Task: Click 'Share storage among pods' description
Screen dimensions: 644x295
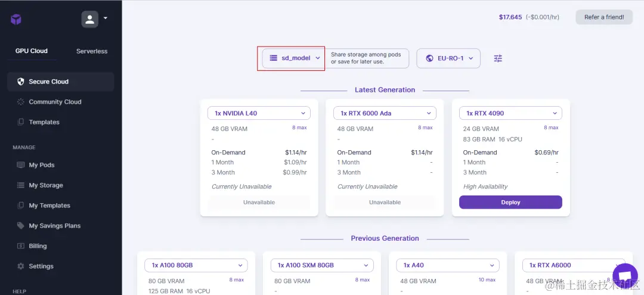Action: (x=366, y=58)
